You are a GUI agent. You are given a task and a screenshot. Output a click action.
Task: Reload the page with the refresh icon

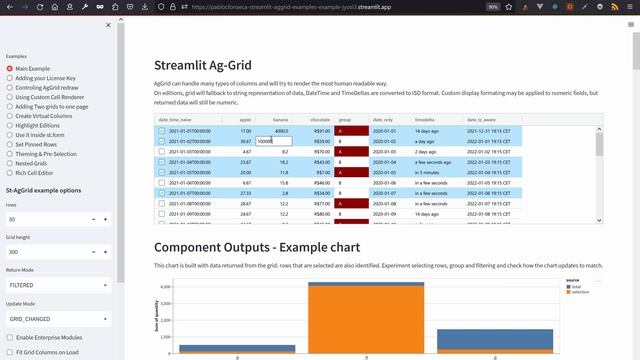[40, 7]
